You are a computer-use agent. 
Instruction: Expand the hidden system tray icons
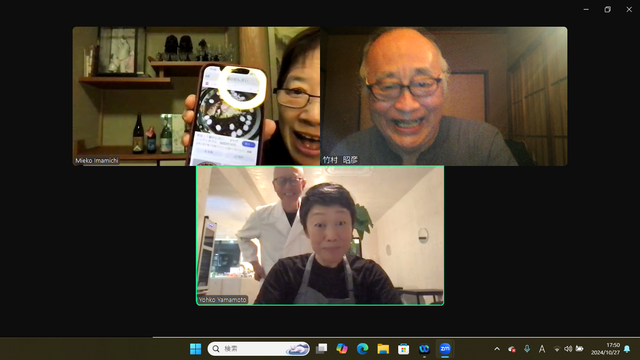(497, 349)
